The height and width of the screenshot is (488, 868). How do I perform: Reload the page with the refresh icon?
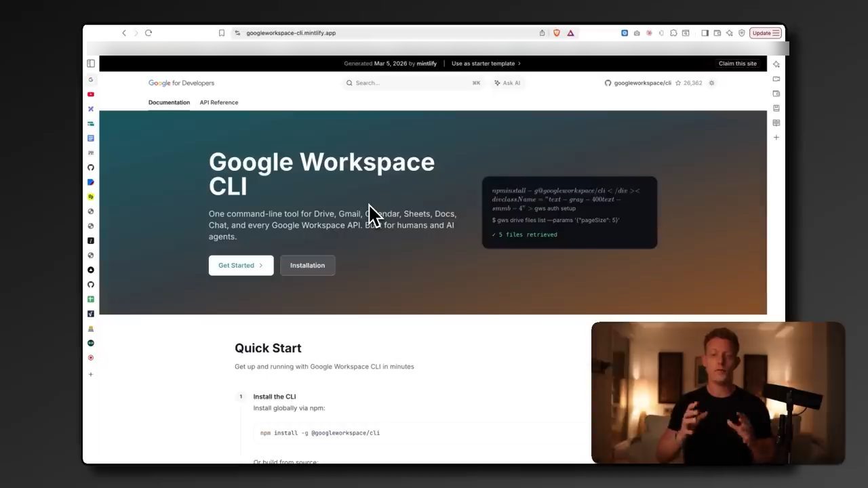(149, 33)
